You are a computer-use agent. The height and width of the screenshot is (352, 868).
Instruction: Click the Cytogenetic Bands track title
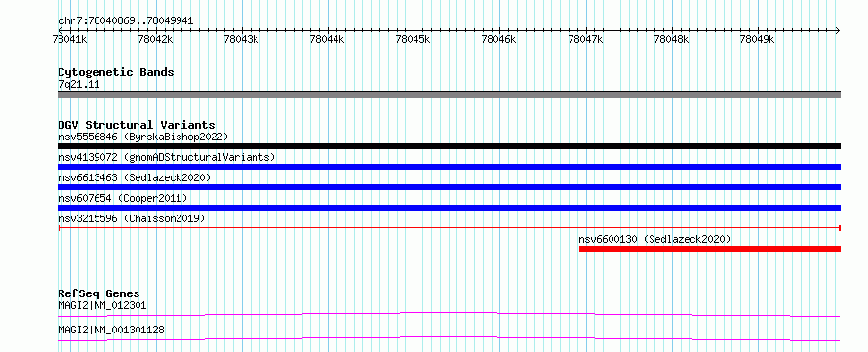[x=116, y=72]
